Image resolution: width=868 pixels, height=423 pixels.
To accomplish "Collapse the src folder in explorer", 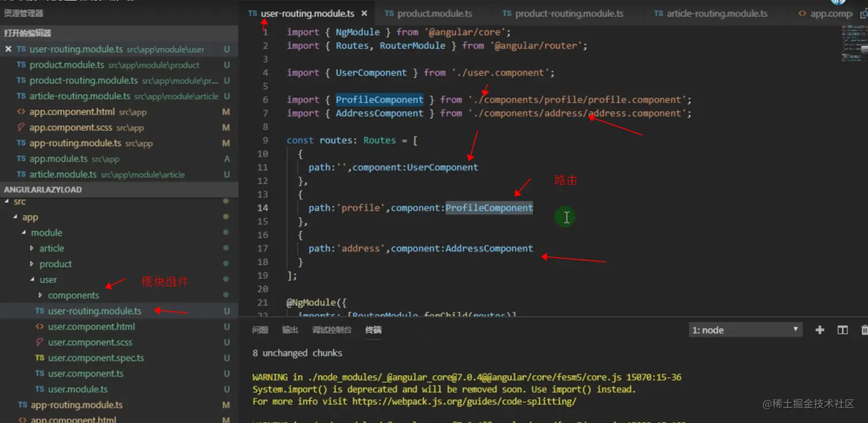I will (x=20, y=201).
